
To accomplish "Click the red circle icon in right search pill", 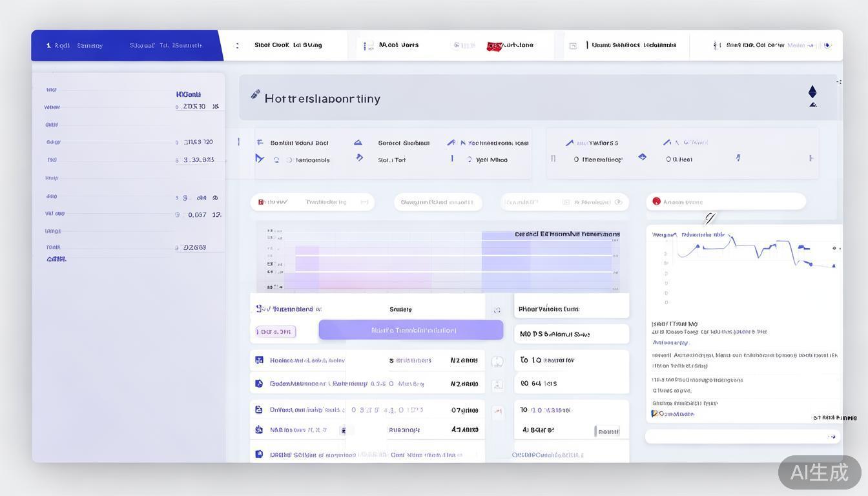I will click(657, 201).
